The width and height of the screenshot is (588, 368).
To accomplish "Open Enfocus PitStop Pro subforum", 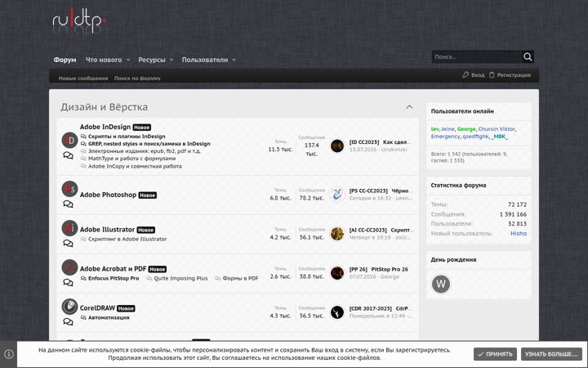I will point(114,278).
